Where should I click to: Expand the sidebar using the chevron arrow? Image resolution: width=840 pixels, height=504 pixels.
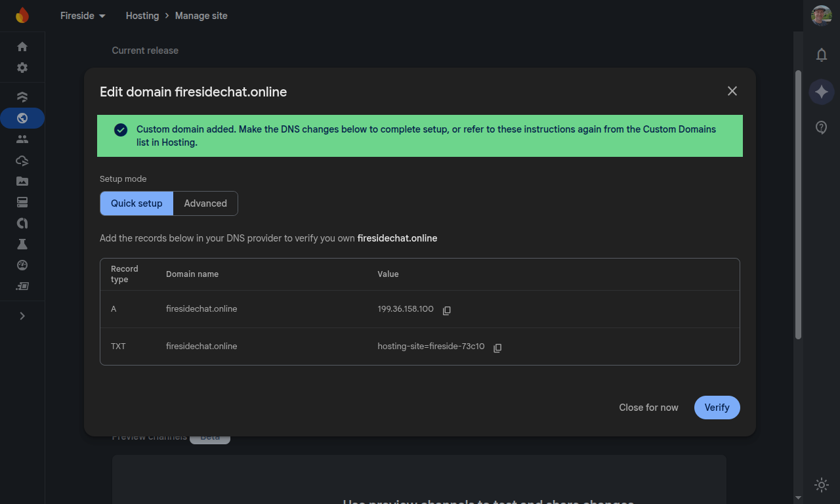point(22,316)
